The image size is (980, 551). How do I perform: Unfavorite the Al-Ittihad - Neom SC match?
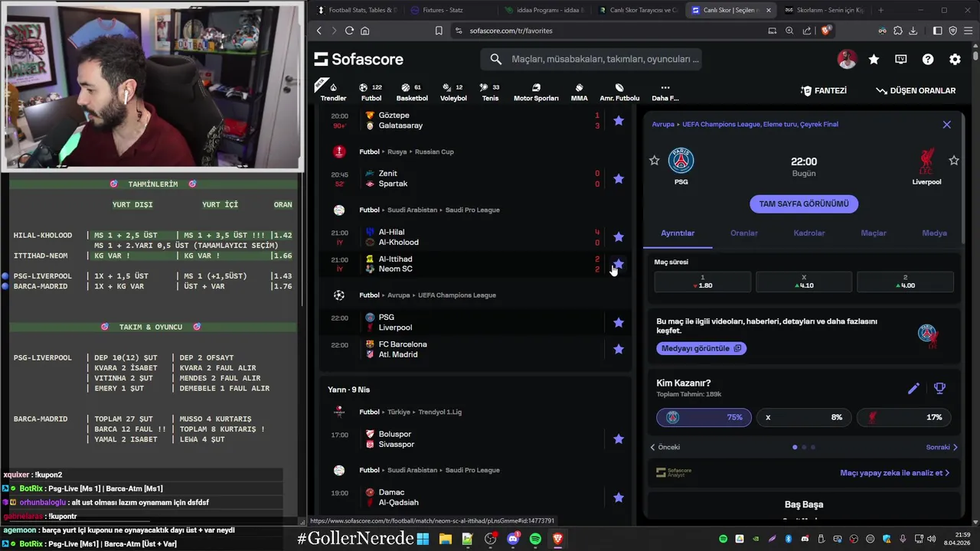[619, 264]
